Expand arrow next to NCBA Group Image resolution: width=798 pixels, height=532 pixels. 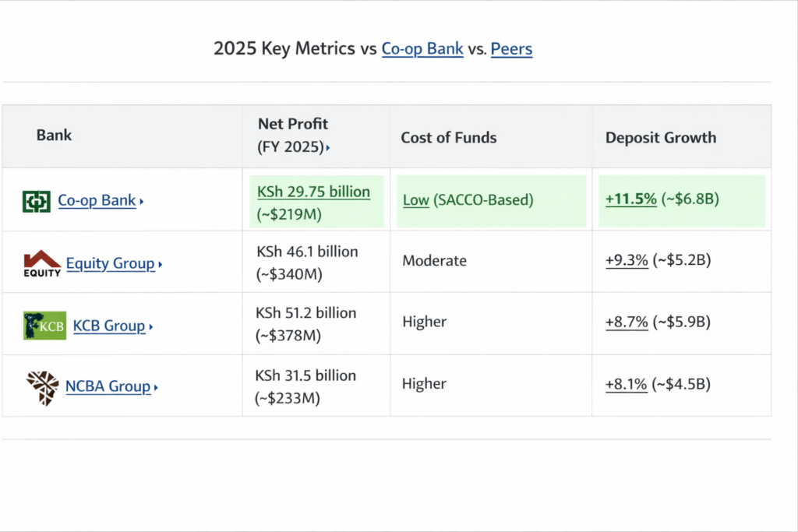156,388
